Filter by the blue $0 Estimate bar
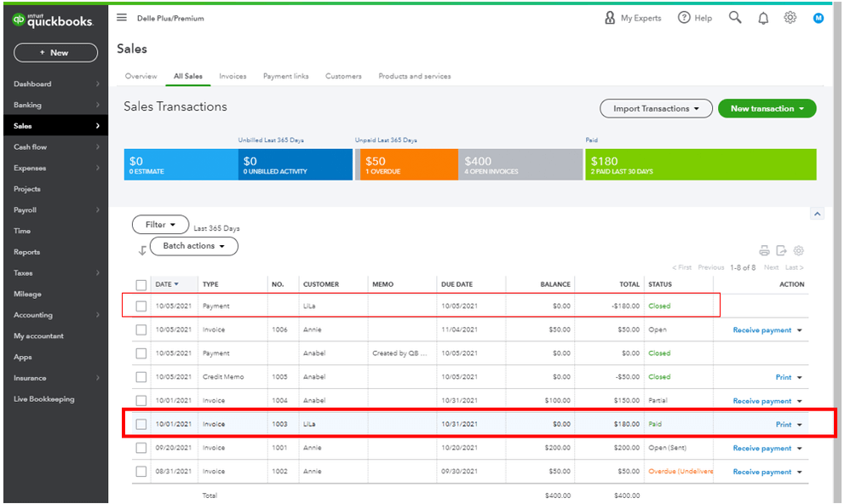Screen dimensions: 850x504 [x=181, y=165]
